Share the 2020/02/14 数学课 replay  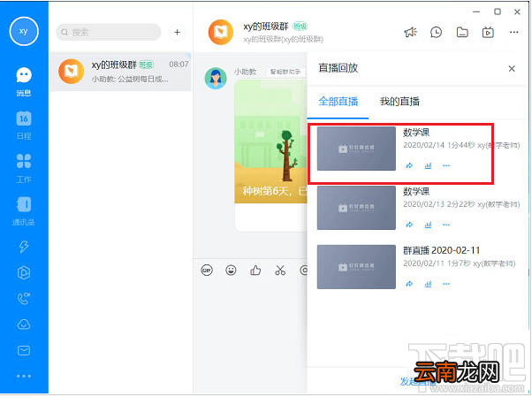[409, 165]
